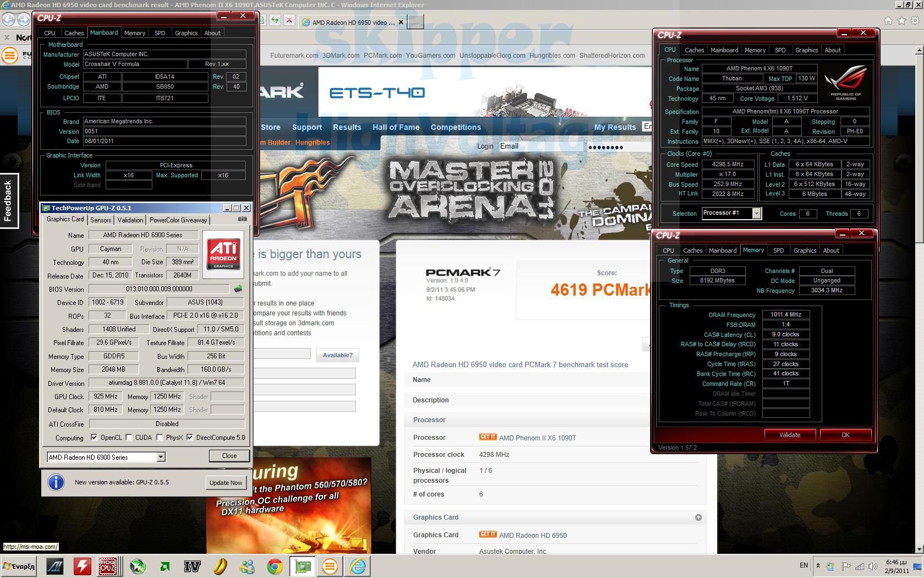This screenshot has height=578, width=924.
Task: Open the gold ring taskbar icon
Action: (220, 566)
